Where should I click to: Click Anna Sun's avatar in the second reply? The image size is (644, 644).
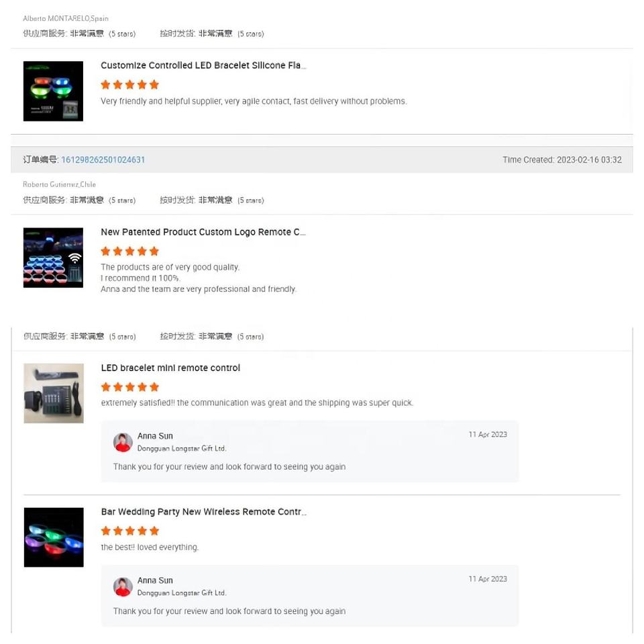tap(123, 586)
